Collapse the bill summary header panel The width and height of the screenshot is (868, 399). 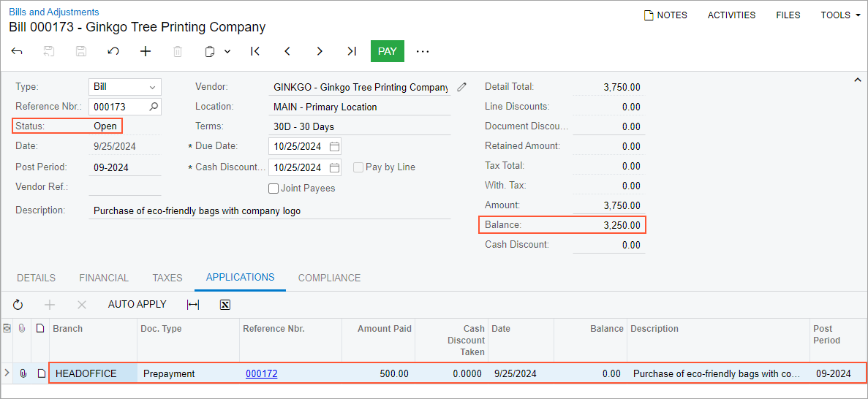(858, 80)
